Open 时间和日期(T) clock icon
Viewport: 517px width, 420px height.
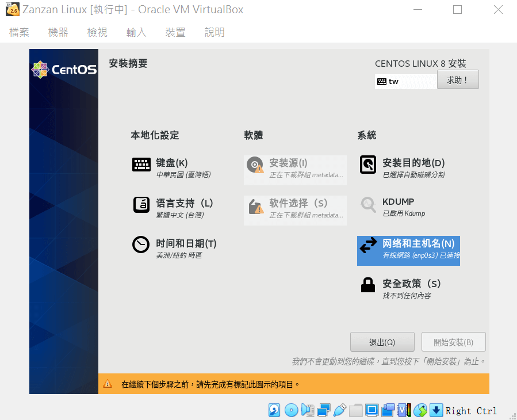coord(141,245)
